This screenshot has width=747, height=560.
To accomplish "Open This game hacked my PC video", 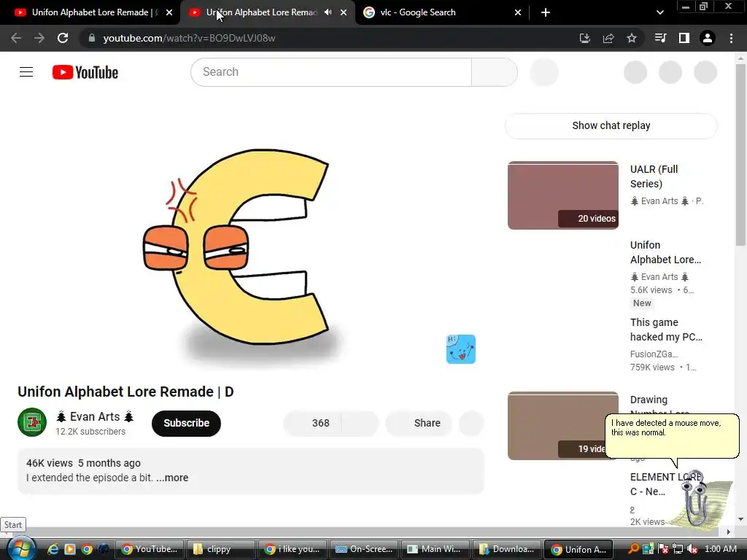I will click(x=666, y=330).
